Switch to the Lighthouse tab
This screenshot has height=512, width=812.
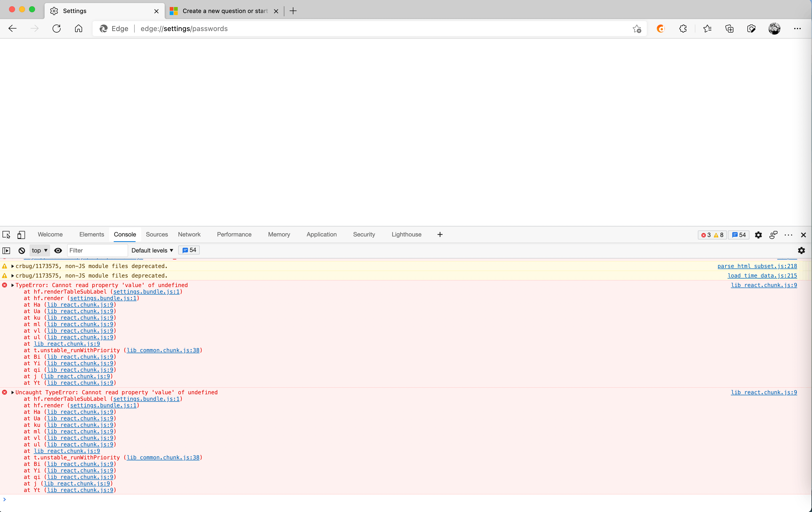(x=406, y=234)
